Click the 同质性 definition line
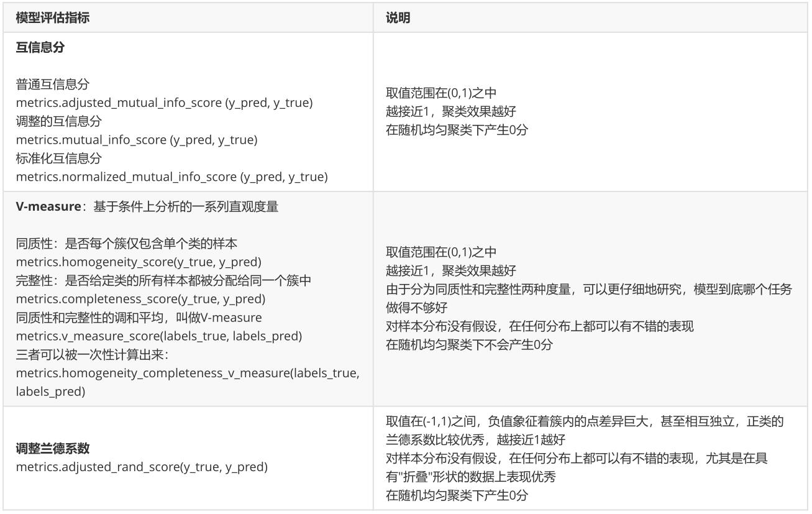This screenshot has height=514, width=812. pyautogui.click(x=126, y=243)
